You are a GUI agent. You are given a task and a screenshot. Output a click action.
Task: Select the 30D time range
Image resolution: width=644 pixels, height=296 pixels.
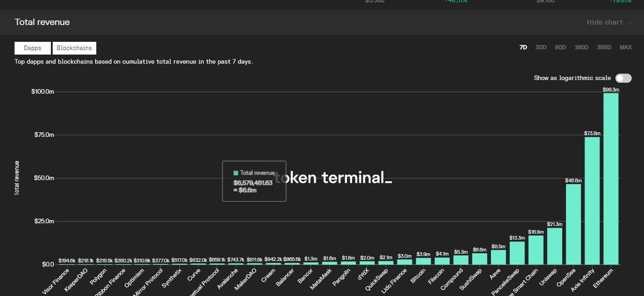pyautogui.click(x=540, y=48)
